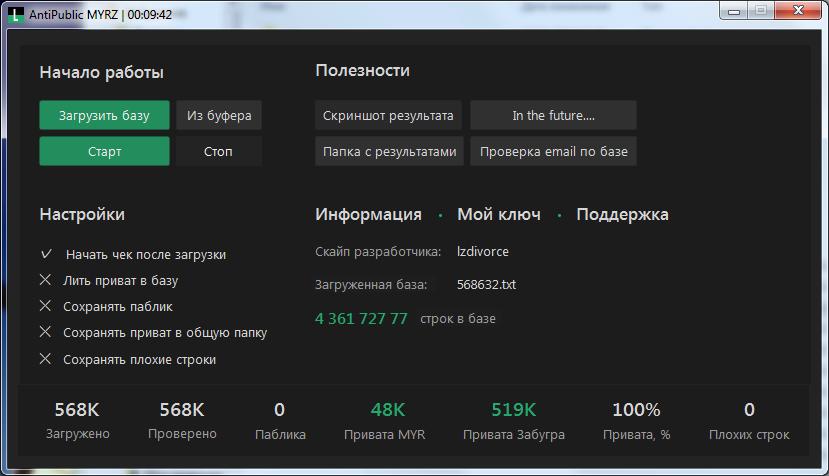Take a result screenshot via Скриншот результата

tap(388, 115)
